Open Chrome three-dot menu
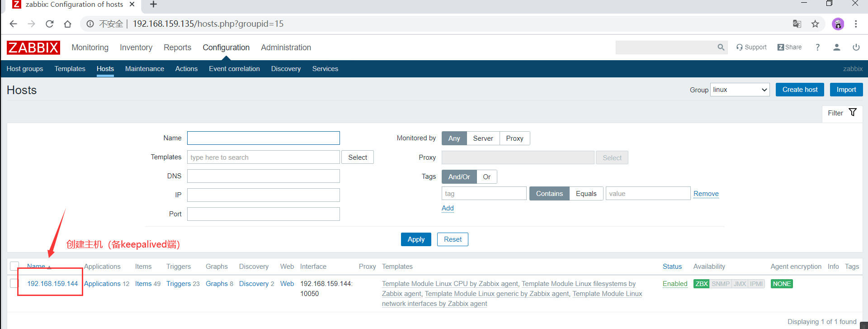Viewport: 868px width, 329px height. coord(856,24)
